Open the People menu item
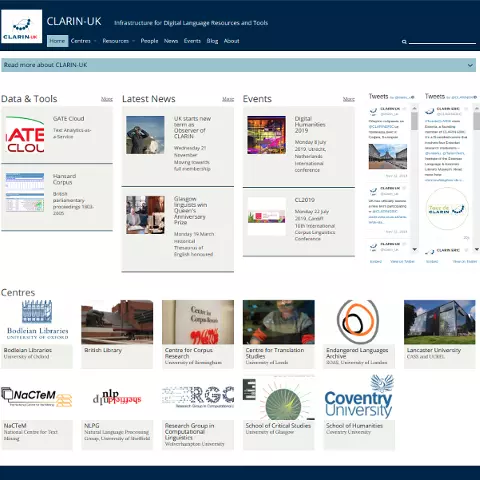 tap(149, 41)
